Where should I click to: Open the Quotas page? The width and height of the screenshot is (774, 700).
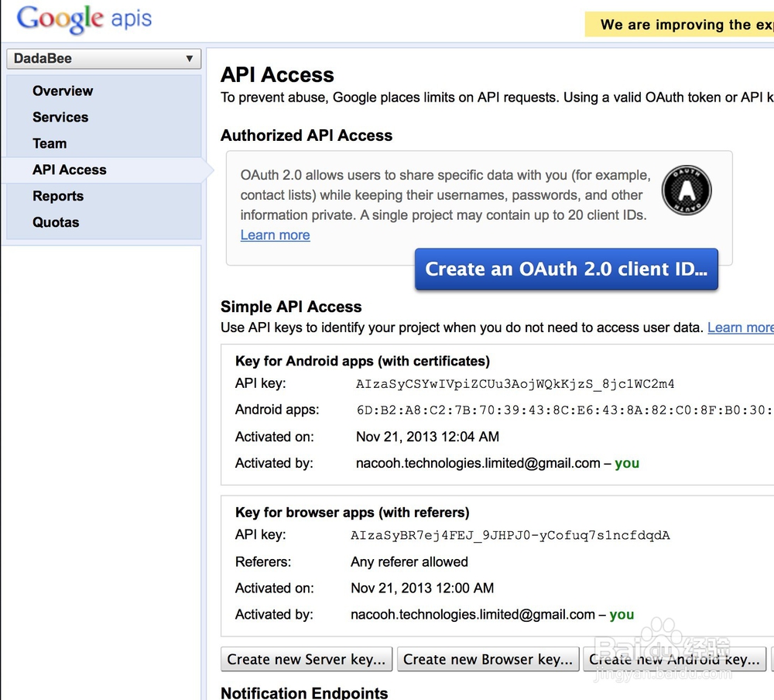pyautogui.click(x=56, y=222)
